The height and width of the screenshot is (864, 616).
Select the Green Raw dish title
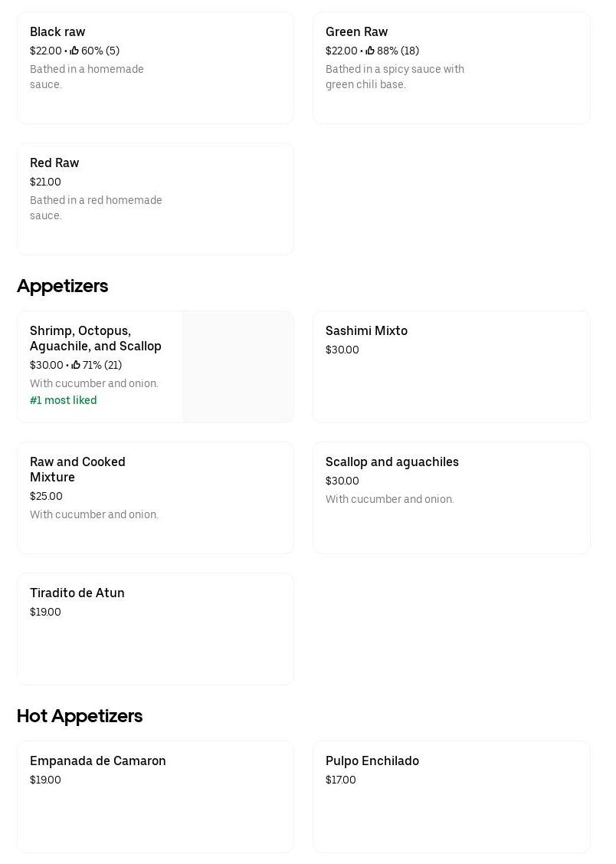pos(356,31)
